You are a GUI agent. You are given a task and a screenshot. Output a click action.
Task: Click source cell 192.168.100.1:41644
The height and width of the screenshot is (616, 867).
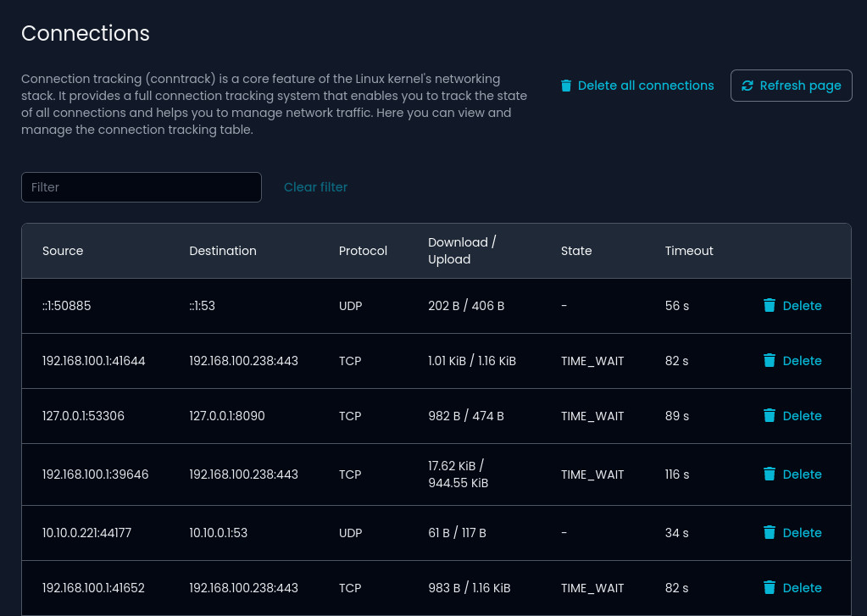(93, 361)
